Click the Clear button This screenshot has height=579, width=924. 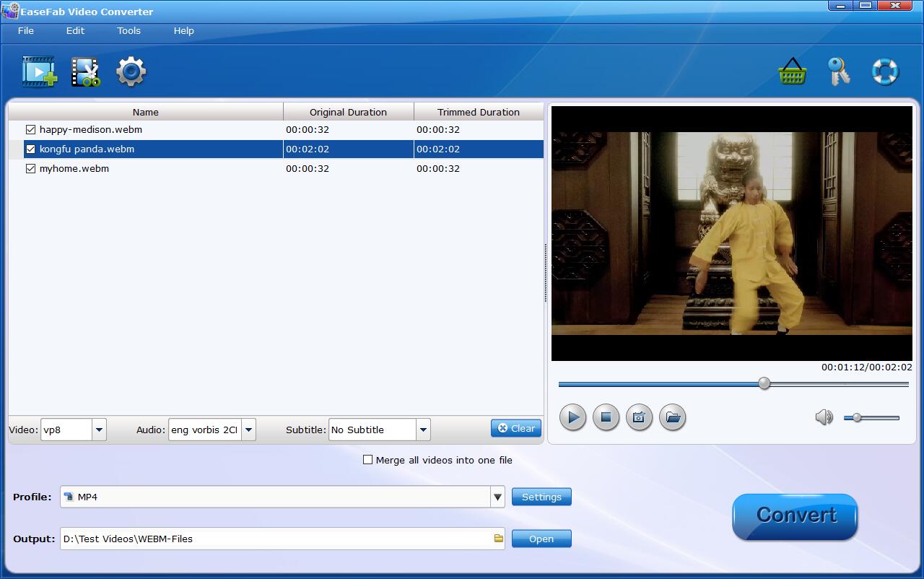(x=516, y=428)
